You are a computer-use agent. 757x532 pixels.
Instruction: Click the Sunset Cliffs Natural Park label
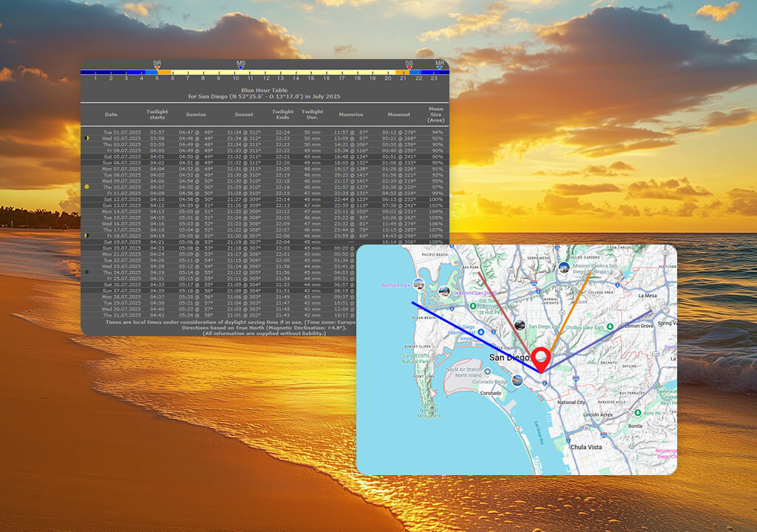415,358
